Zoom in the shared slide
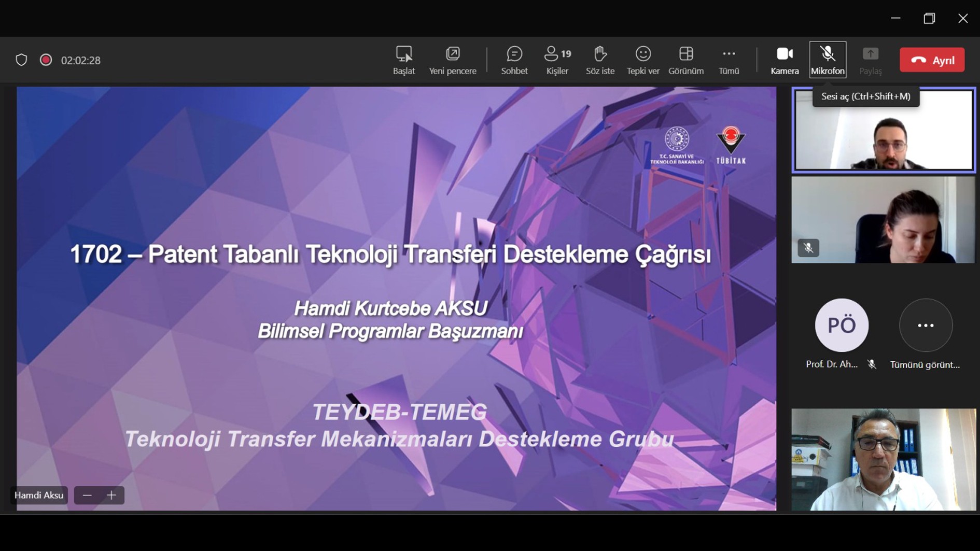Viewport: 980px width, 551px height. click(111, 495)
